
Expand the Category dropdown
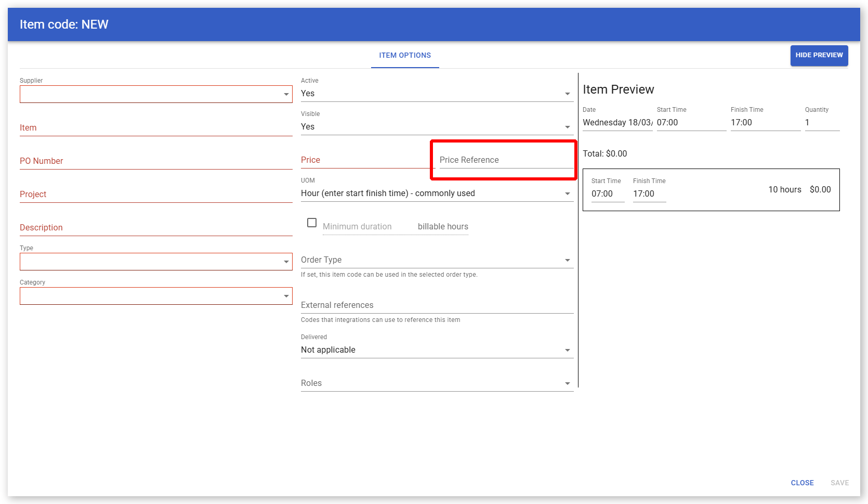tap(155, 296)
